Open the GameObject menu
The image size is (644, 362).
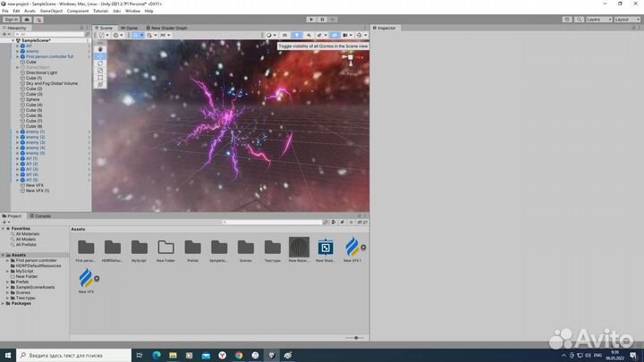[x=51, y=11]
